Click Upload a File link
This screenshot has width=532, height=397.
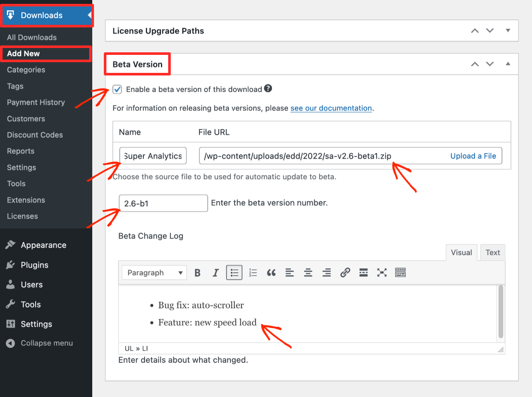point(473,156)
